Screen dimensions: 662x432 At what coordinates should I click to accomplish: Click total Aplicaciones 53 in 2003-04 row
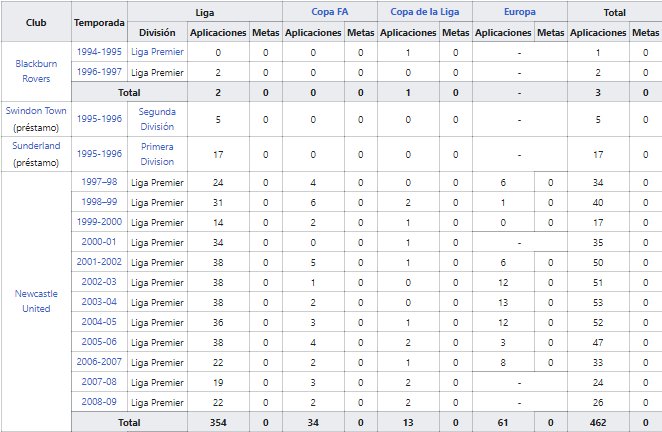(598, 302)
